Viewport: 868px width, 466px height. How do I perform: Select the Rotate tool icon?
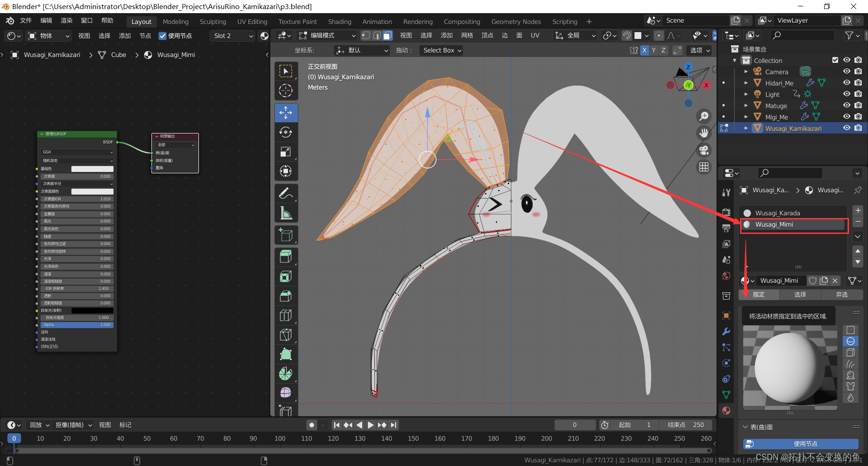pos(286,132)
